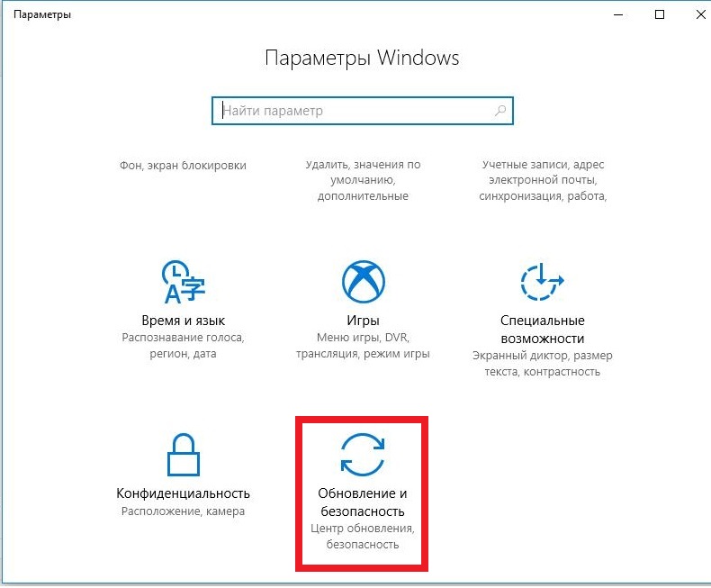711x588 pixels.
Task: Click Учетные записи, адрес электронной почты description
Action: pyautogui.click(x=543, y=180)
